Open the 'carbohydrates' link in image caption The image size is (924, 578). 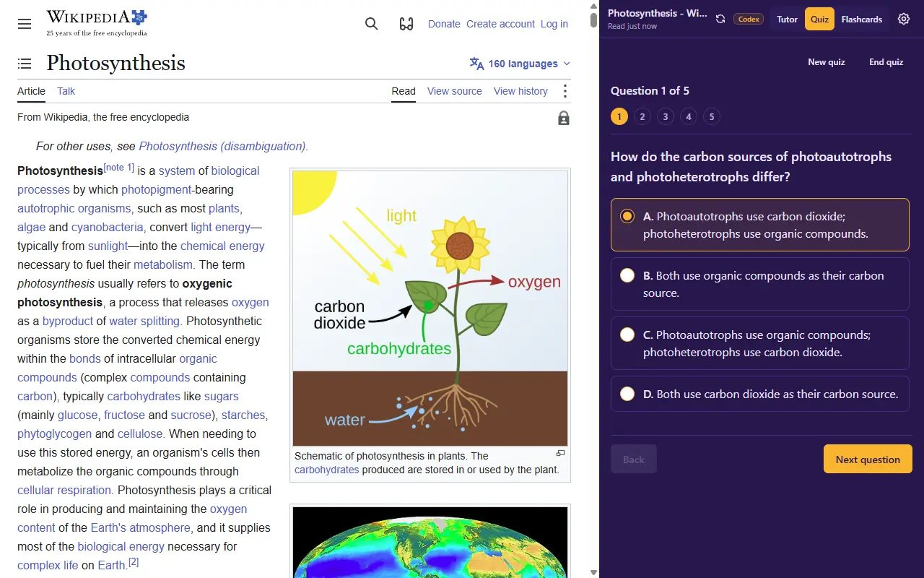[326, 470]
